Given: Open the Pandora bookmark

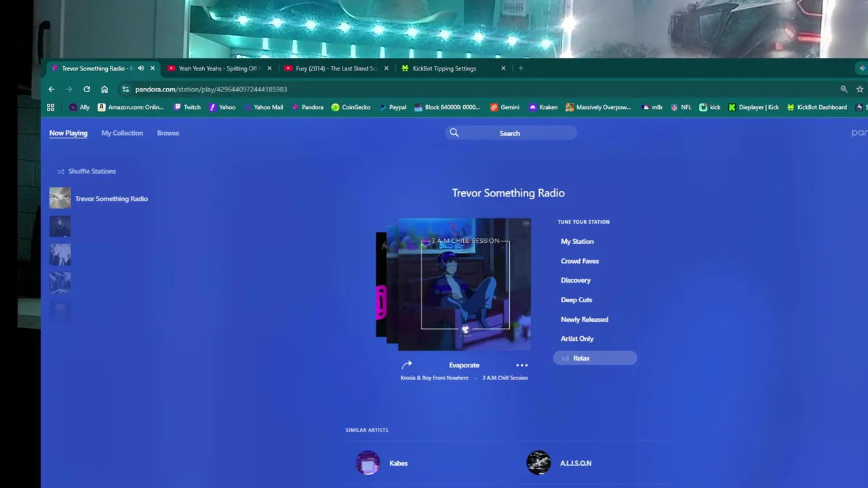Looking at the screenshot, I should (x=307, y=107).
